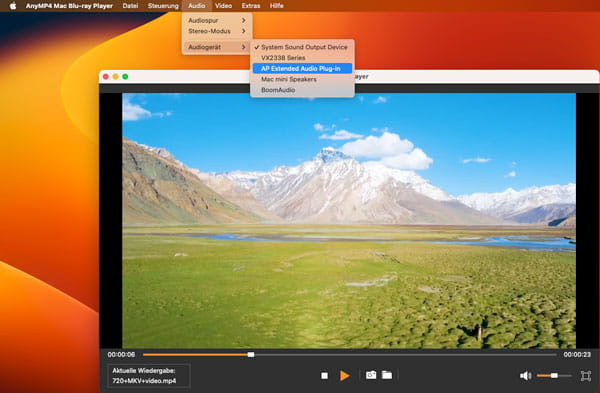Close the player window with red button
600x393 pixels.
click(106, 77)
